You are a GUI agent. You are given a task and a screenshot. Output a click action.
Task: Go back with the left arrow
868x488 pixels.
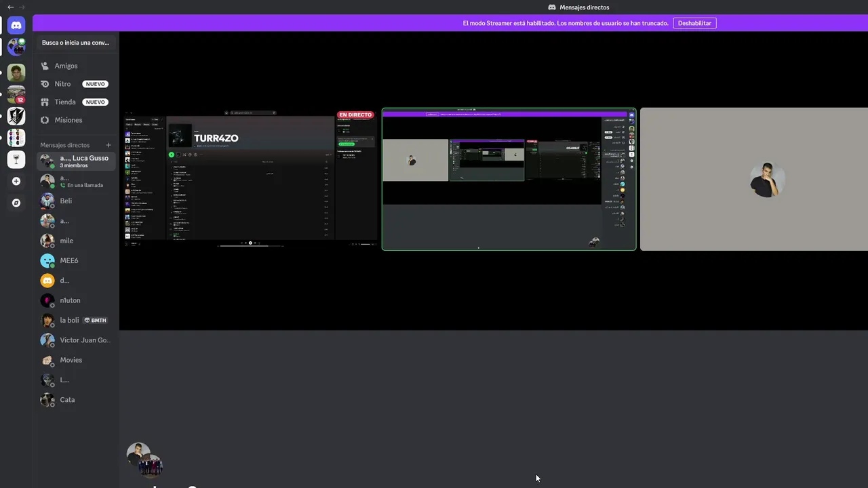pos(10,7)
